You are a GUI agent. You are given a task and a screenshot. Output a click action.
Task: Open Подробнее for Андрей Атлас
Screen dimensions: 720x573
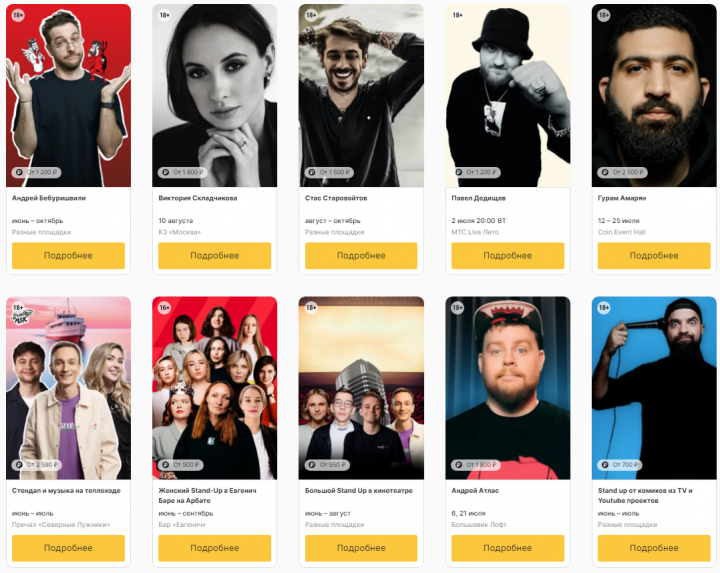[x=507, y=548]
